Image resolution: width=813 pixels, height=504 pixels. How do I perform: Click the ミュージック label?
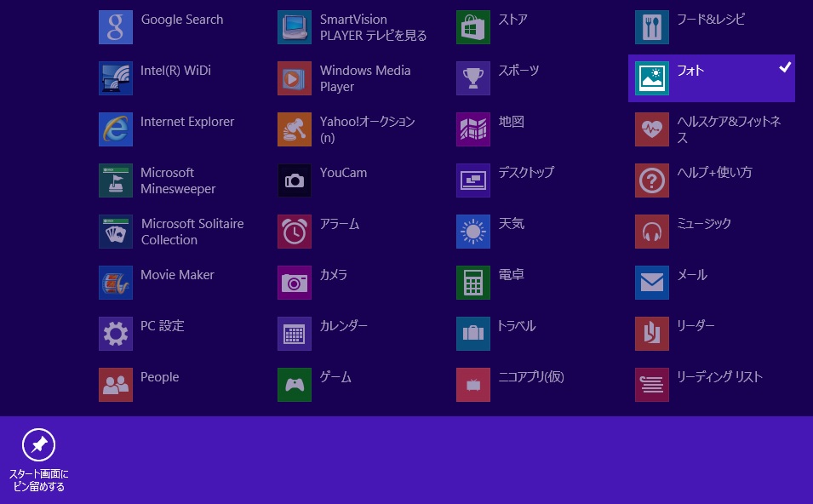point(704,224)
